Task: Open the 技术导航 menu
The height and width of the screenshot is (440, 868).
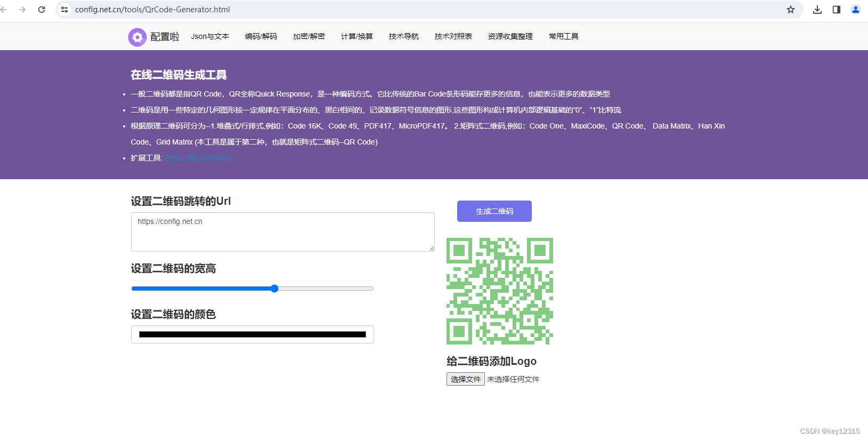Action: [x=404, y=36]
